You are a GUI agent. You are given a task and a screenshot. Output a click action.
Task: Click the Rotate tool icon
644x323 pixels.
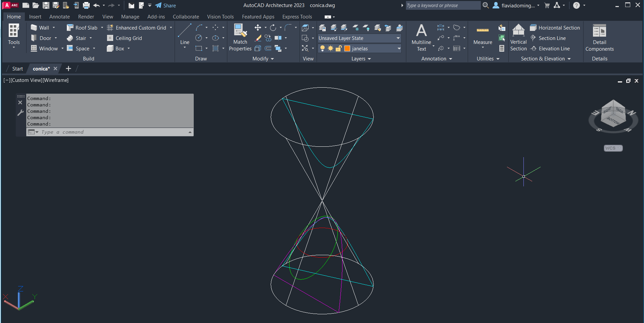click(x=273, y=28)
